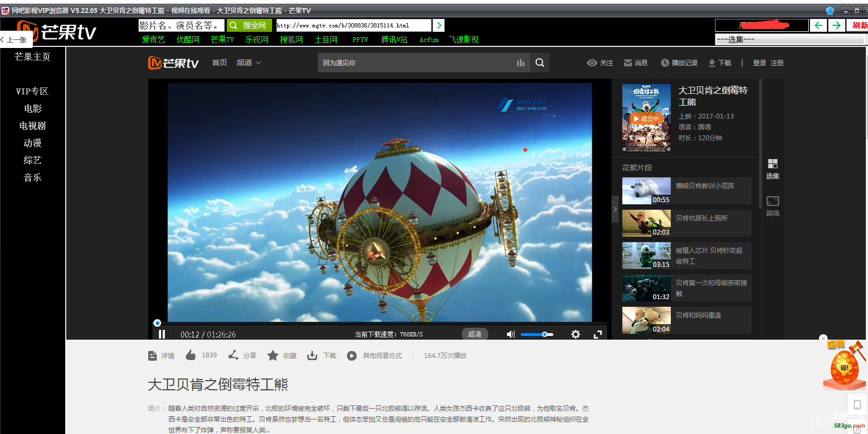Image resolution: width=868 pixels, height=434 pixels.
Task: Switch to 优酷网 site tab
Action: (x=188, y=39)
